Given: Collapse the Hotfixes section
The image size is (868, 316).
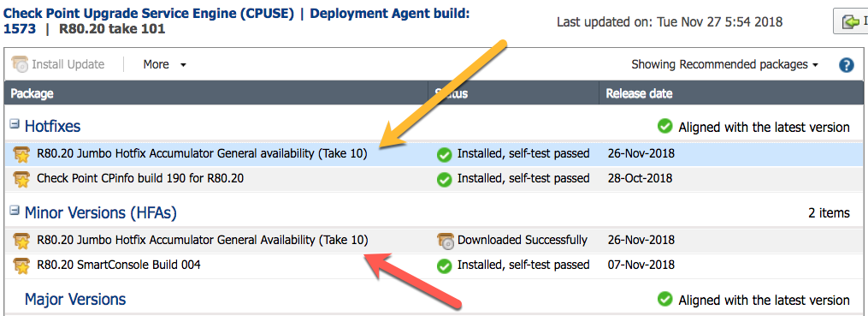Looking at the screenshot, I should click(x=15, y=125).
